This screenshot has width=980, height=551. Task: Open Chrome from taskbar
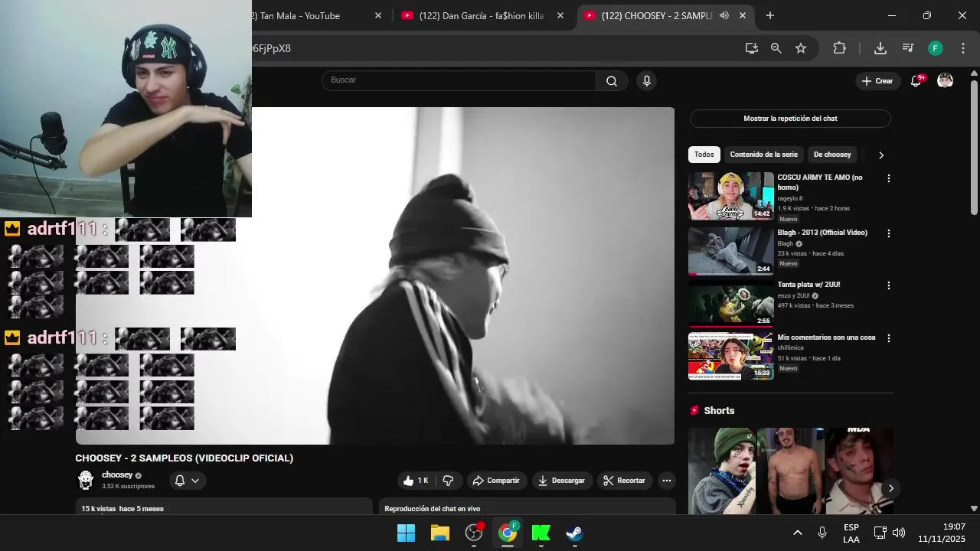[508, 533]
